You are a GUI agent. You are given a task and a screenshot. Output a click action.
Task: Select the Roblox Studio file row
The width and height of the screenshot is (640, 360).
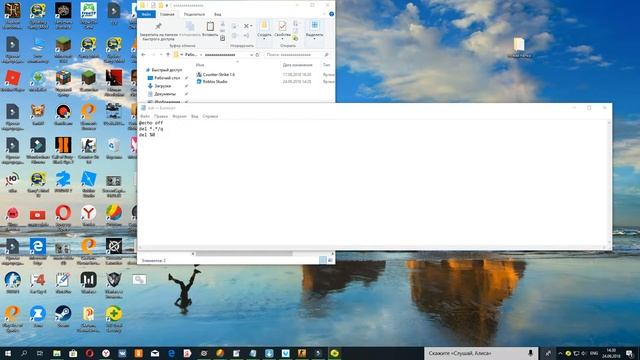(264, 82)
